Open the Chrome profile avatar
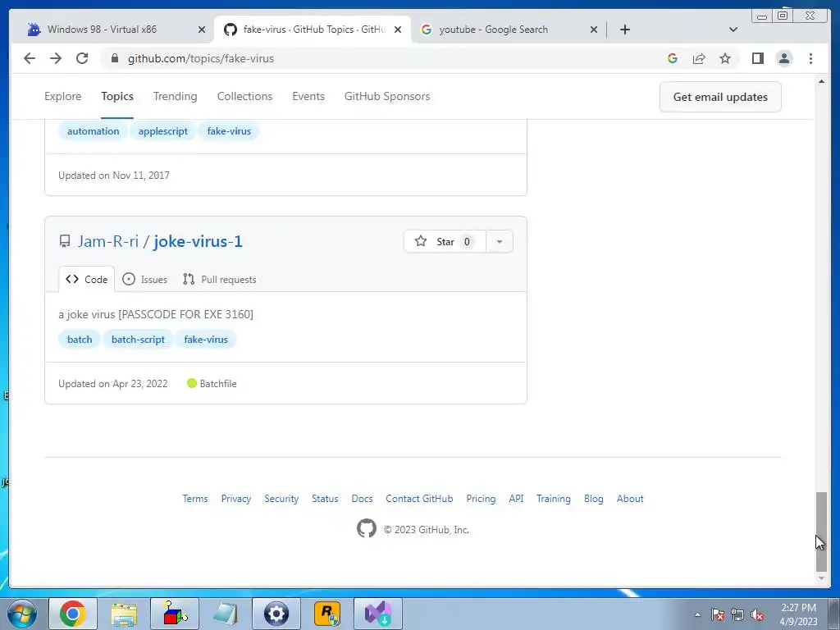Viewport: 840px width, 630px height. pyautogui.click(x=783, y=58)
